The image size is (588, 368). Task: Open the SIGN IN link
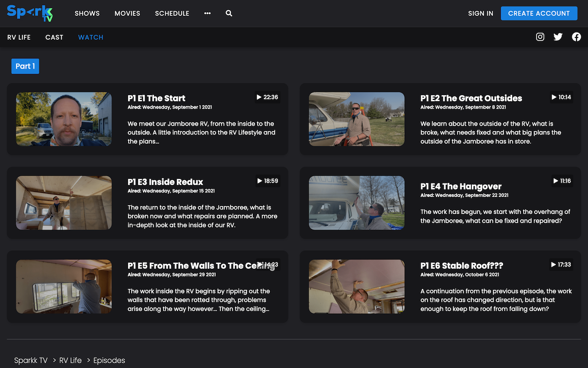click(x=481, y=13)
